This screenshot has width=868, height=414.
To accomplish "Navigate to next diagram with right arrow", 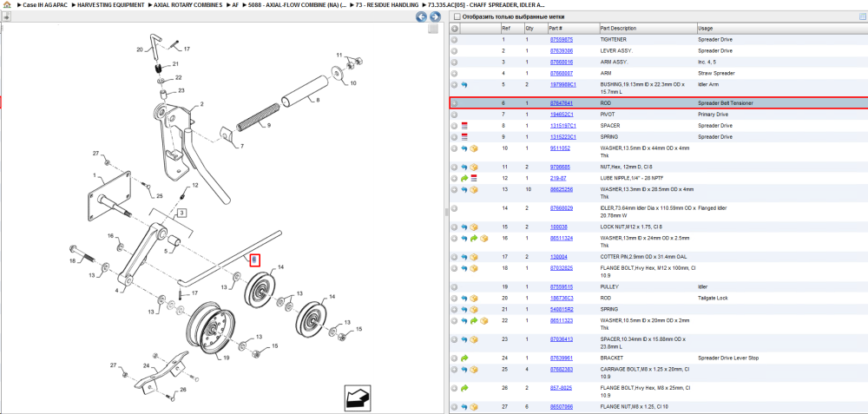I will coord(435,16).
